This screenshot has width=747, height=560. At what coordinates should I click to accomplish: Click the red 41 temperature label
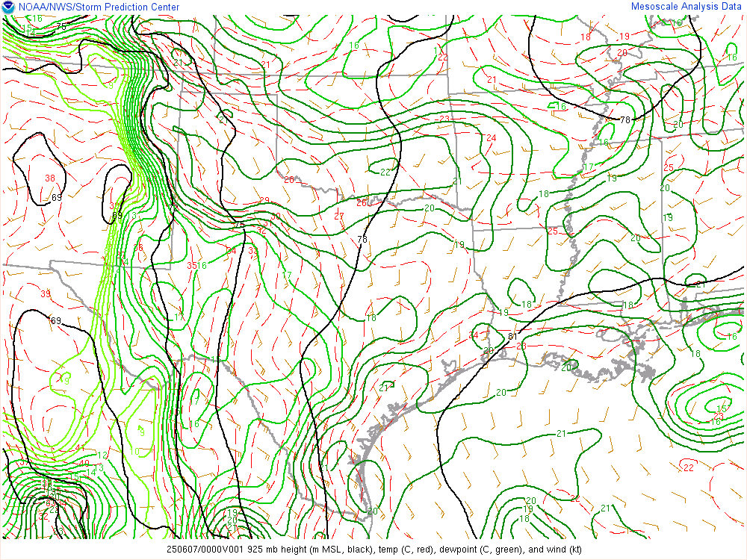click(81, 448)
